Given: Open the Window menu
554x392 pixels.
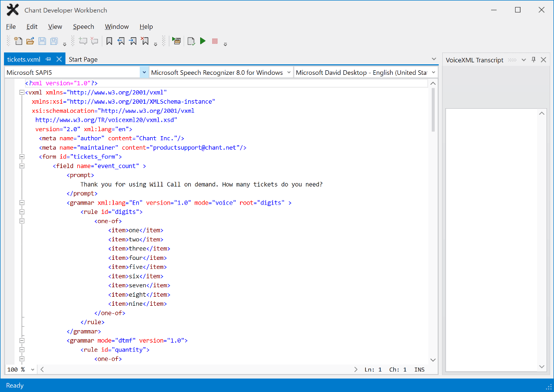Looking at the screenshot, I should tap(117, 26).
